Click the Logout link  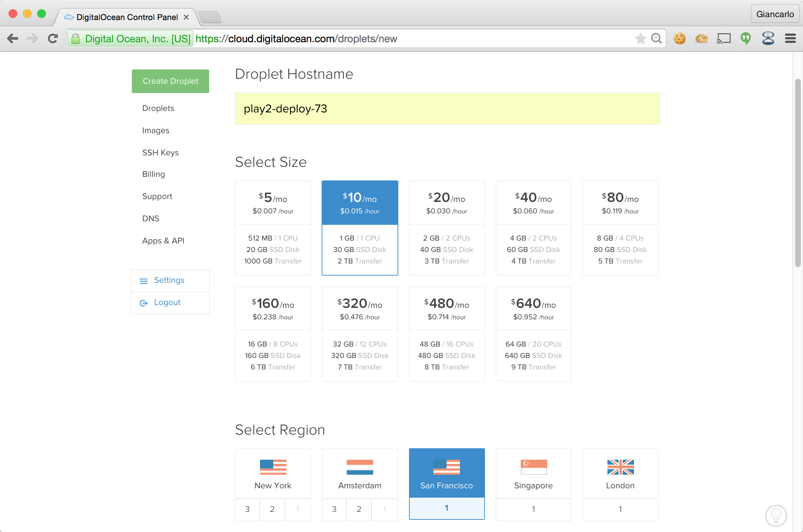[167, 302]
